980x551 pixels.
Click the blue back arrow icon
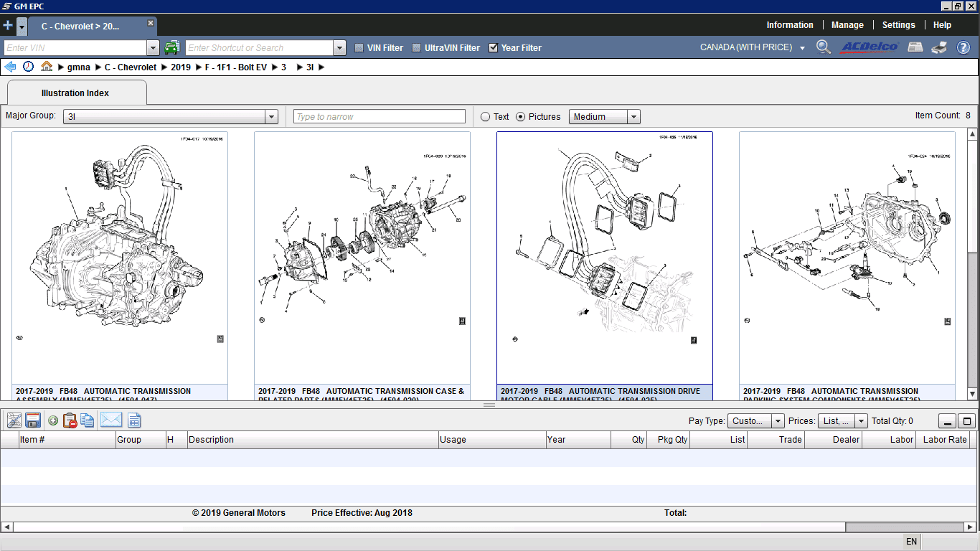point(10,67)
